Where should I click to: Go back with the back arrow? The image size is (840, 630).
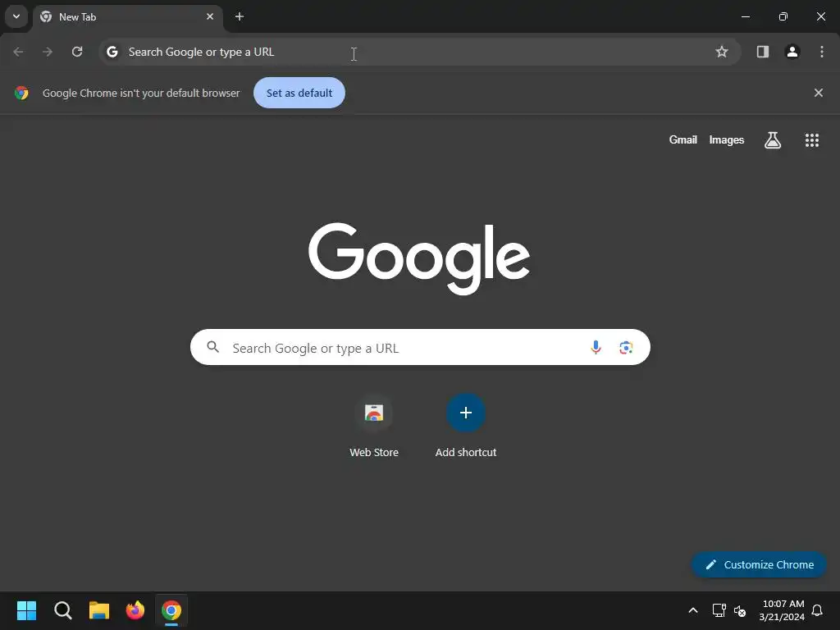(x=18, y=52)
